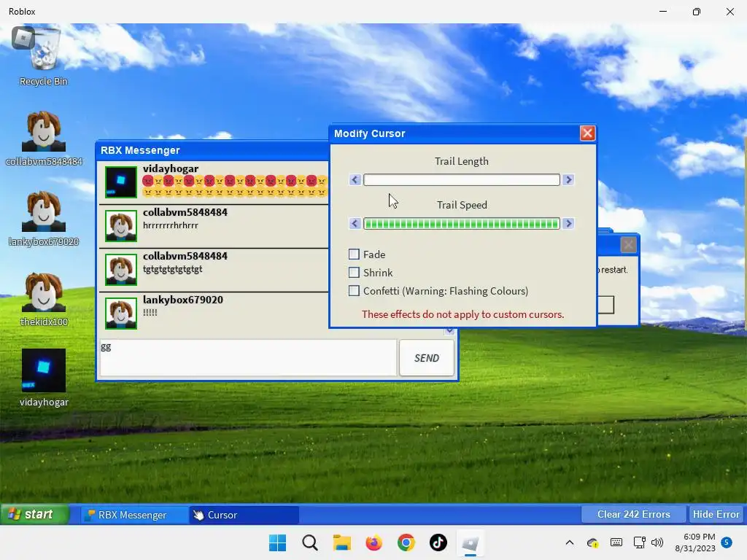Screen dimensions: 747x560
Task: Close the greyed dialog behind Modify Cursor
Action: 628,245
